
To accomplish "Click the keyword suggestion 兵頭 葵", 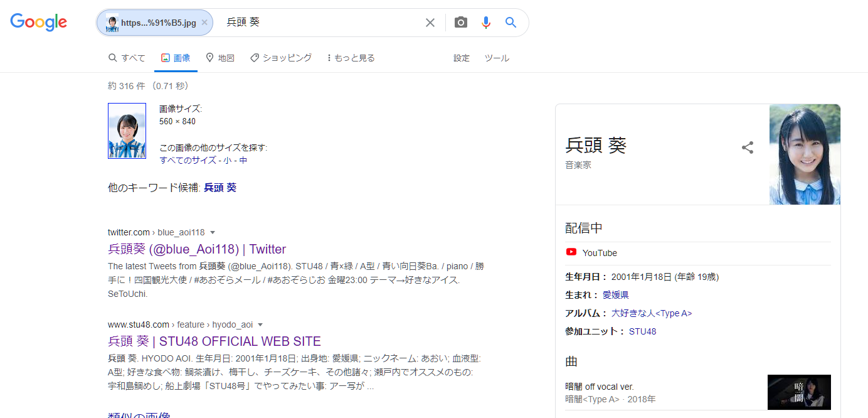I will point(220,188).
